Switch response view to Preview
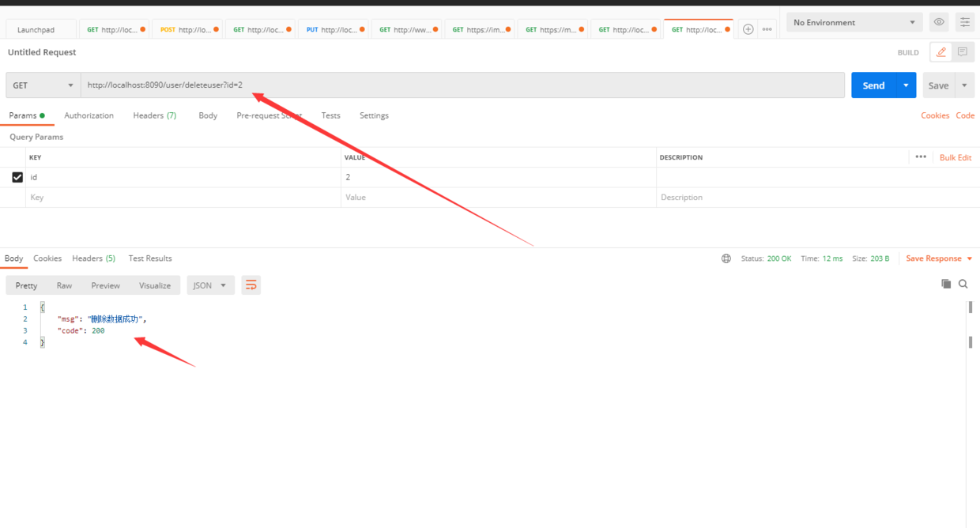This screenshot has width=980, height=528. 105,285
